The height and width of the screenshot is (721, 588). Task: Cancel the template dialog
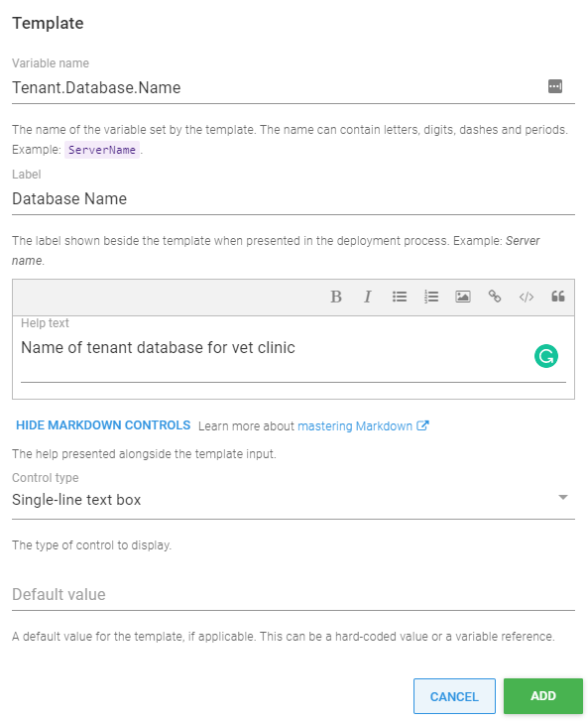point(454,696)
